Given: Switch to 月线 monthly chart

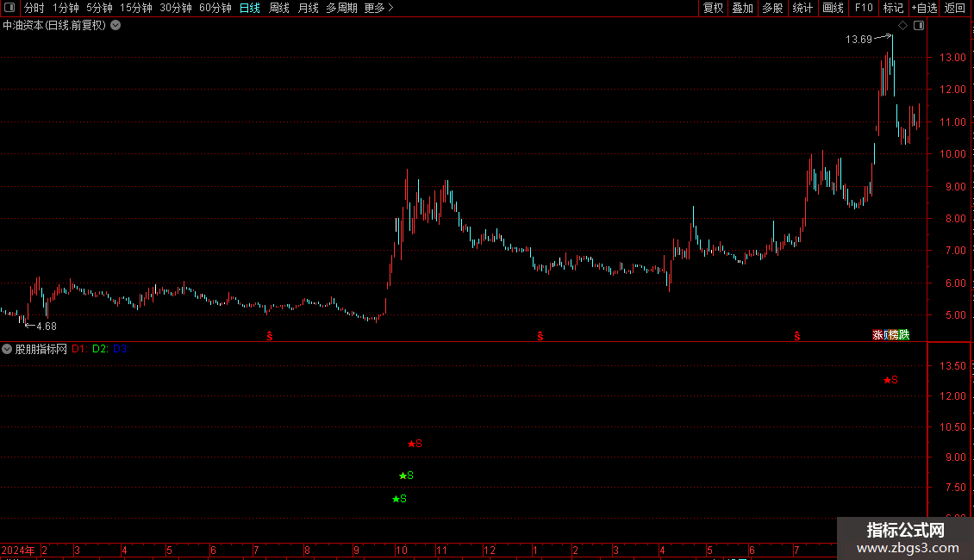Looking at the screenshot, I should (x=308, y=8).
